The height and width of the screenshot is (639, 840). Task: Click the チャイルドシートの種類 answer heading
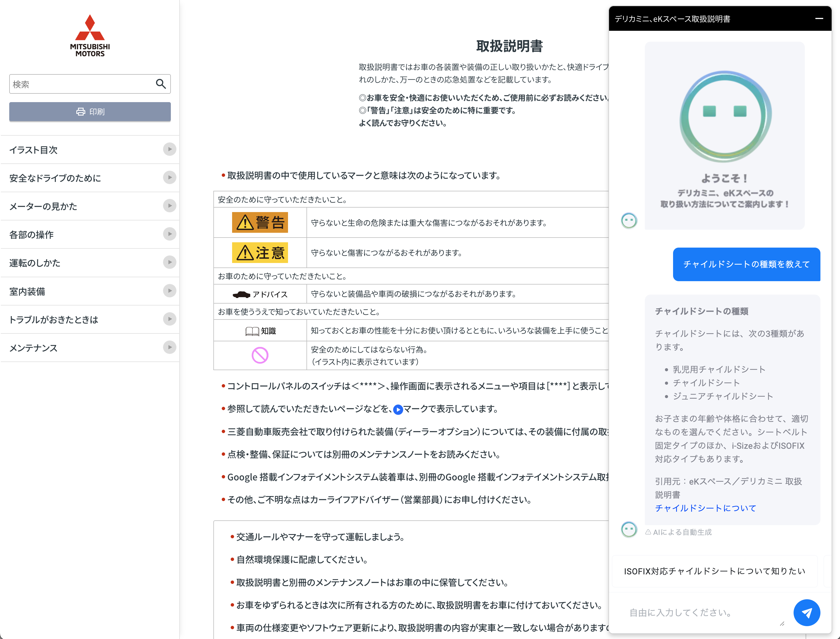pyautogui.click(x=702, y=311)
